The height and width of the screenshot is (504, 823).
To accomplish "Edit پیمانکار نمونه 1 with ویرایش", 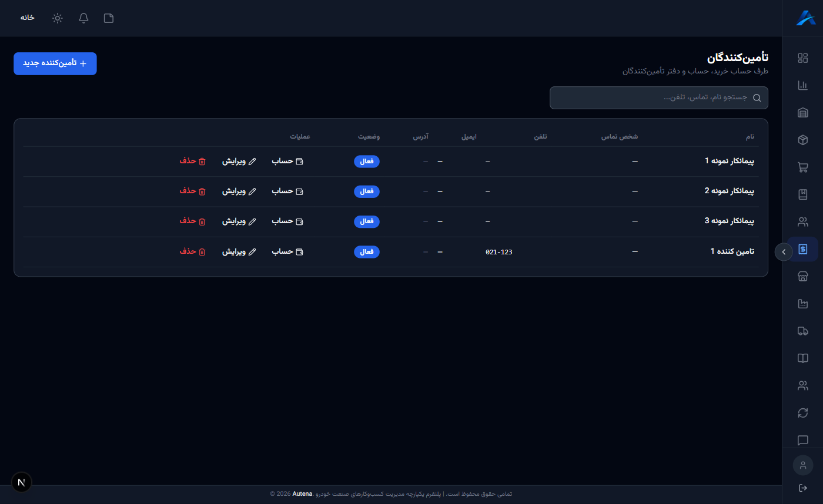I will coord(239,161).
